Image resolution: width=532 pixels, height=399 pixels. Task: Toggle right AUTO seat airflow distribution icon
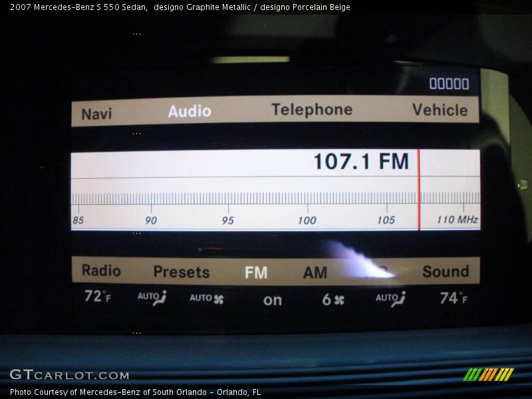[x=390, y=299]
